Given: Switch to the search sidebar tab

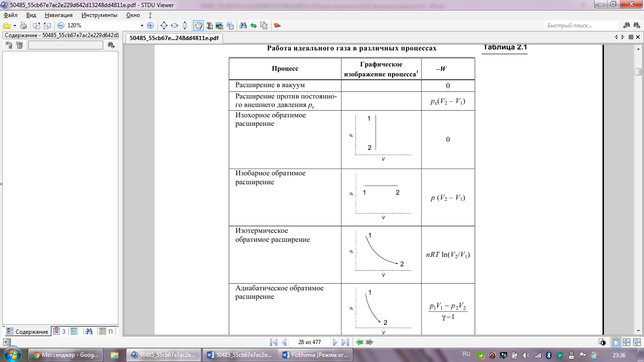Looking at the screenshot, I should [x=89, y=331].
